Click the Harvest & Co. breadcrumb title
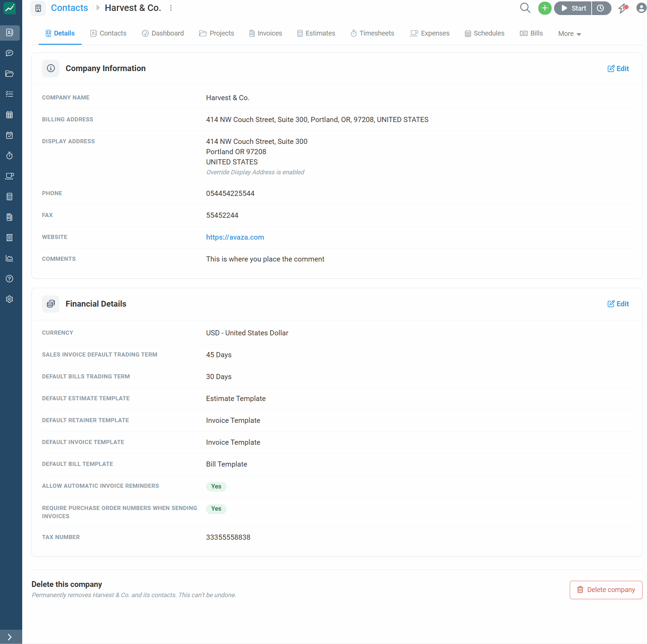The width and height of the screenshot is (647, 644). pos(133,8)
